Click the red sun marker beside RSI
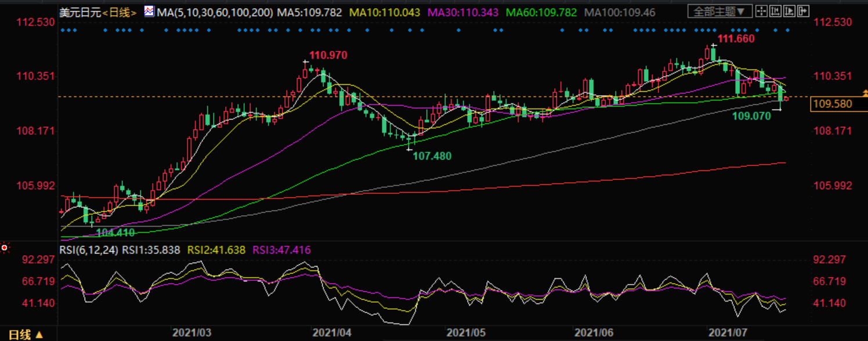The width and height of the screenshot is (868, 341). (x=5, y=249)
